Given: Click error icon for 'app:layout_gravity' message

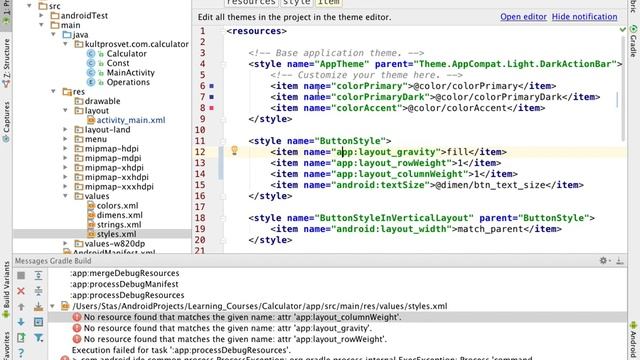Looking at the screenshot, I should pos(77,328).
